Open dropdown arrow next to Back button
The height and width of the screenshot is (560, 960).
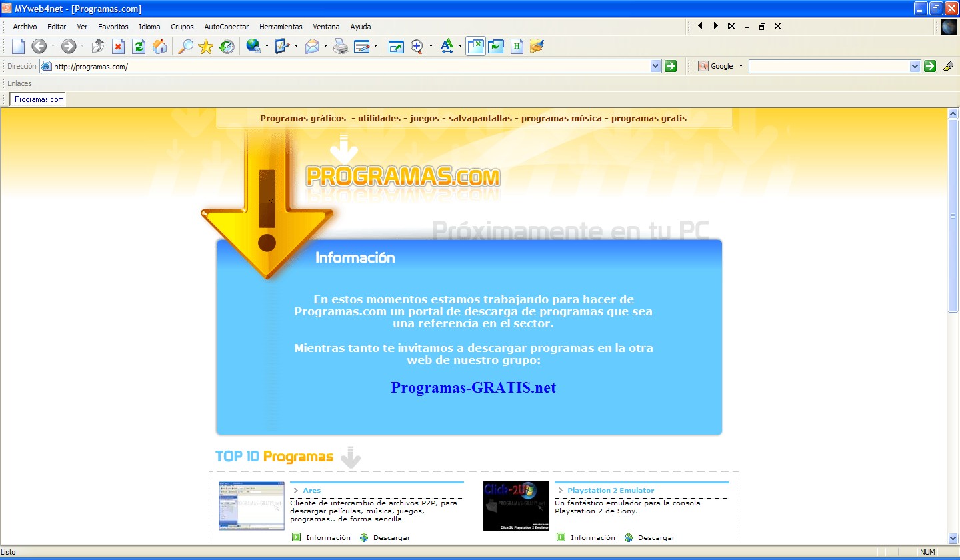52,47
